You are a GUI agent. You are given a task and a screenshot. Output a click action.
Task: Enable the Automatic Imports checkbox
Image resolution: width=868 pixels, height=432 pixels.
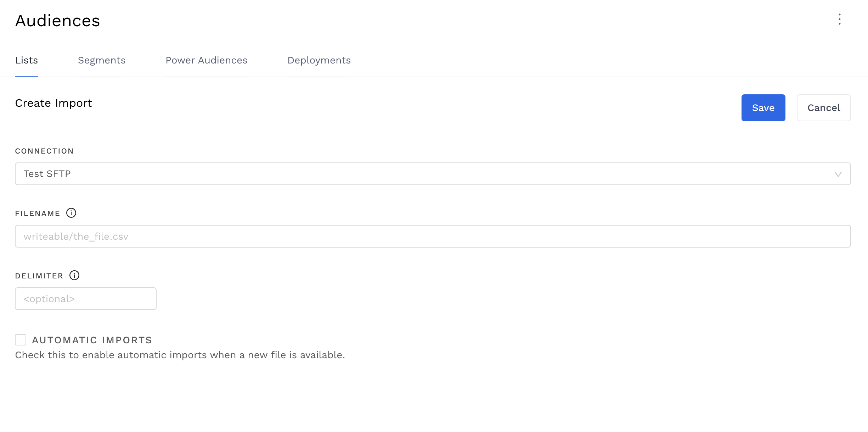pyautogui.click(x=21, y=340)
